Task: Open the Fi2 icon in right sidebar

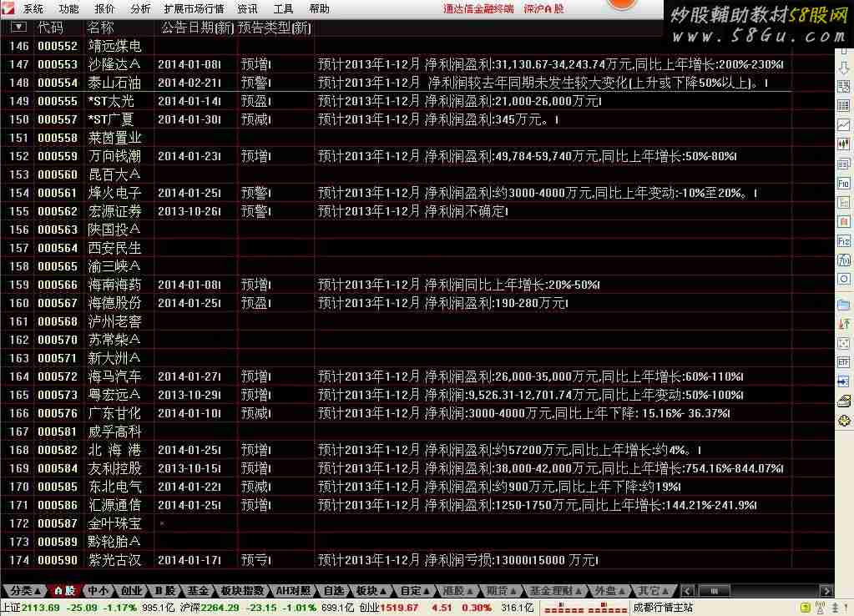Action: tap(844, 241)
